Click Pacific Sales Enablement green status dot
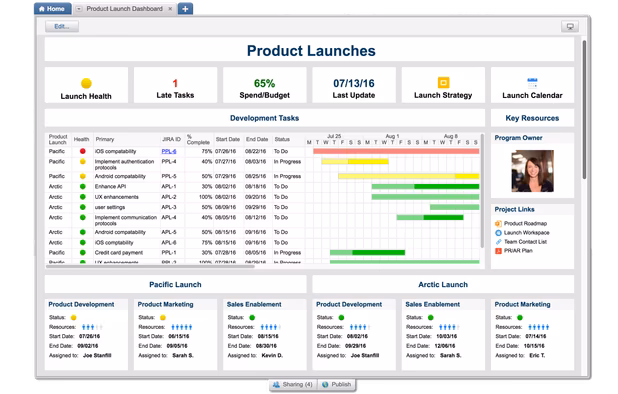 tap(252, 318)
